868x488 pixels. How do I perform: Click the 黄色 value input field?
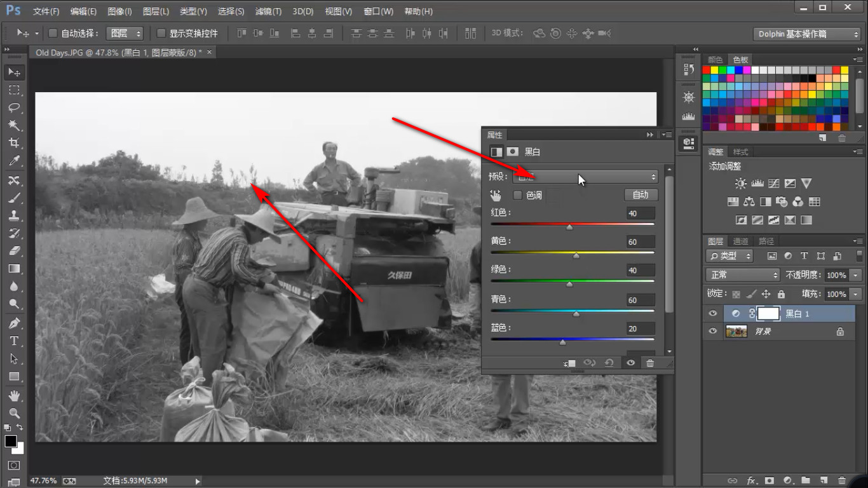click(639, 241)
